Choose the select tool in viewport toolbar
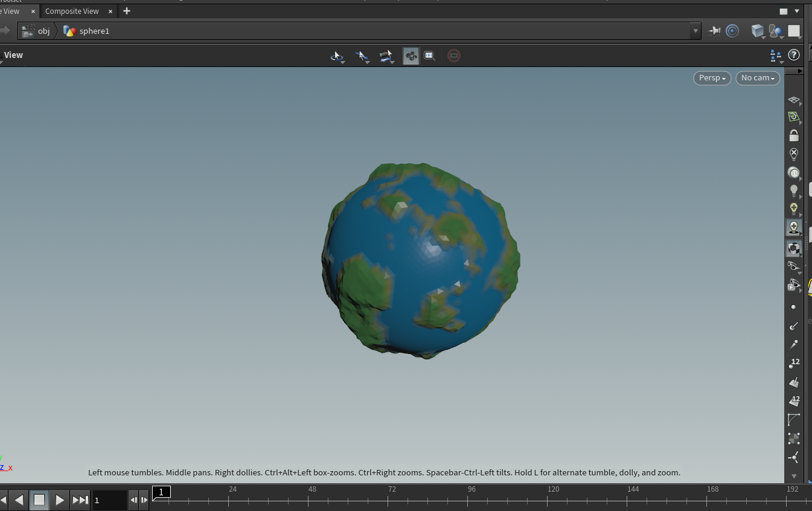This screenshot has width=812, height=511. [x=362, y=56]
